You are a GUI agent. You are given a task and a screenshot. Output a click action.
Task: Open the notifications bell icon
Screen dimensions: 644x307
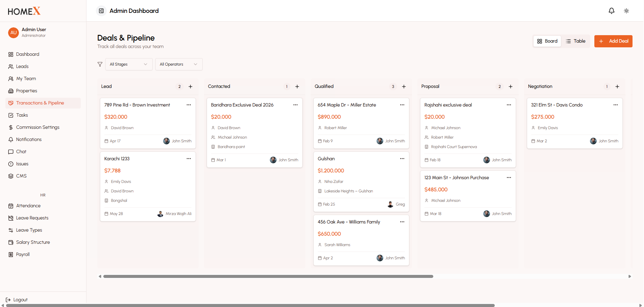click(x=611, y=11)
